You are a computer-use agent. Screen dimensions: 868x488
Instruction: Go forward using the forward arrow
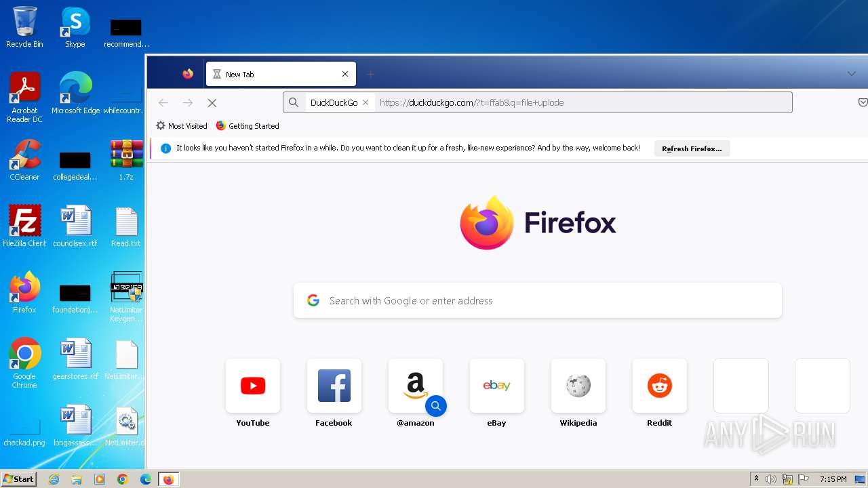click(x=188, y=102)
